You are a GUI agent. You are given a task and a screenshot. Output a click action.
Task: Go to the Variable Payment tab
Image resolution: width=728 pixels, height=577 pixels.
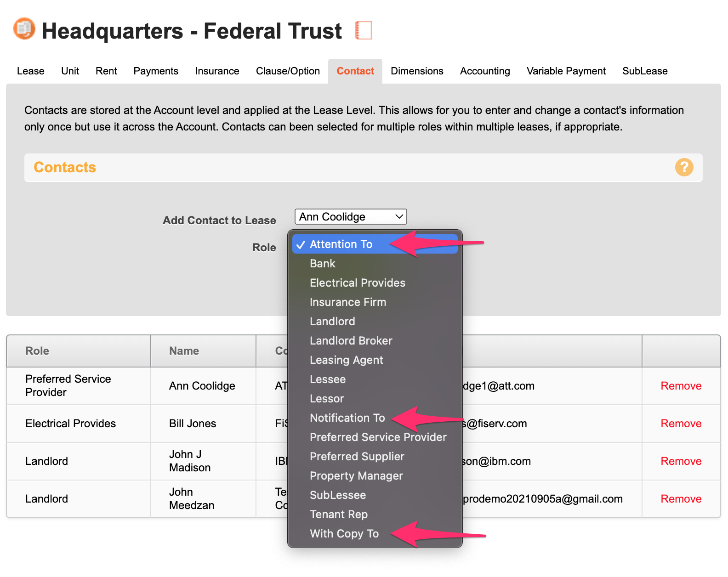click(566, 71)
